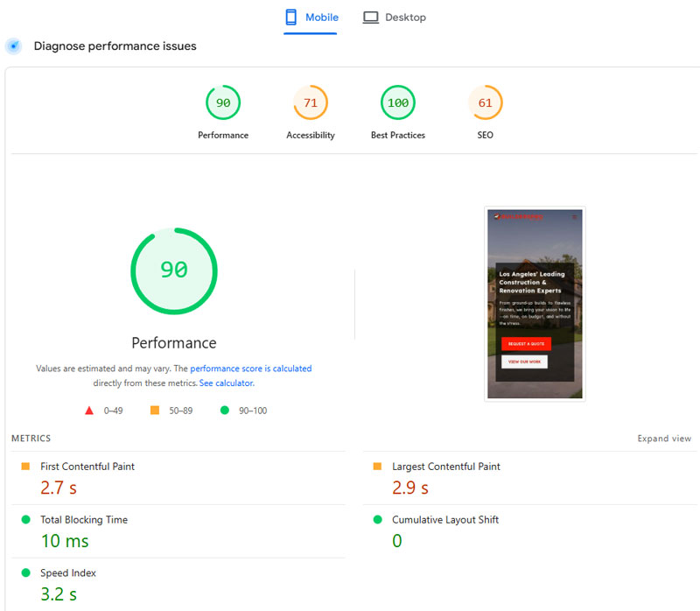Screen dimensions: 700x611
Task: Select the Performance score gauge 90
Action: 223,103
